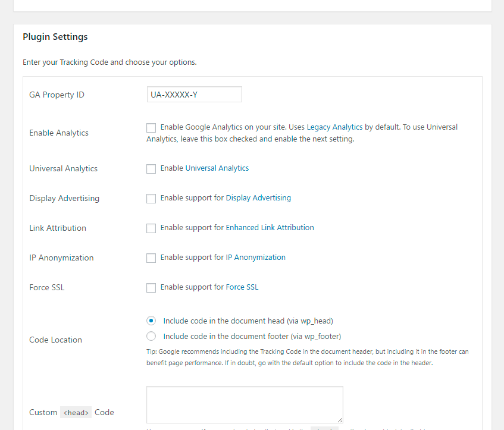Click inside the Custom head Code textarea
This screenshot has width=504, height=430.
(245, 404)
